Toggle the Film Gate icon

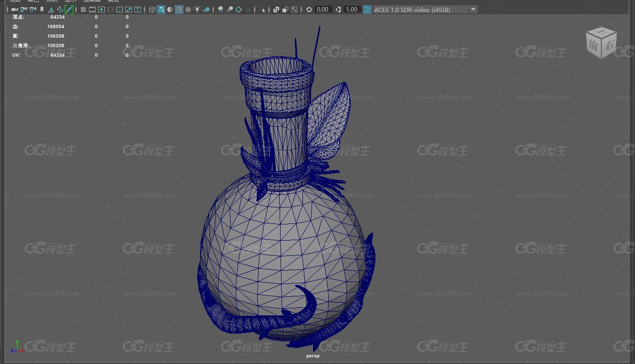92,10
